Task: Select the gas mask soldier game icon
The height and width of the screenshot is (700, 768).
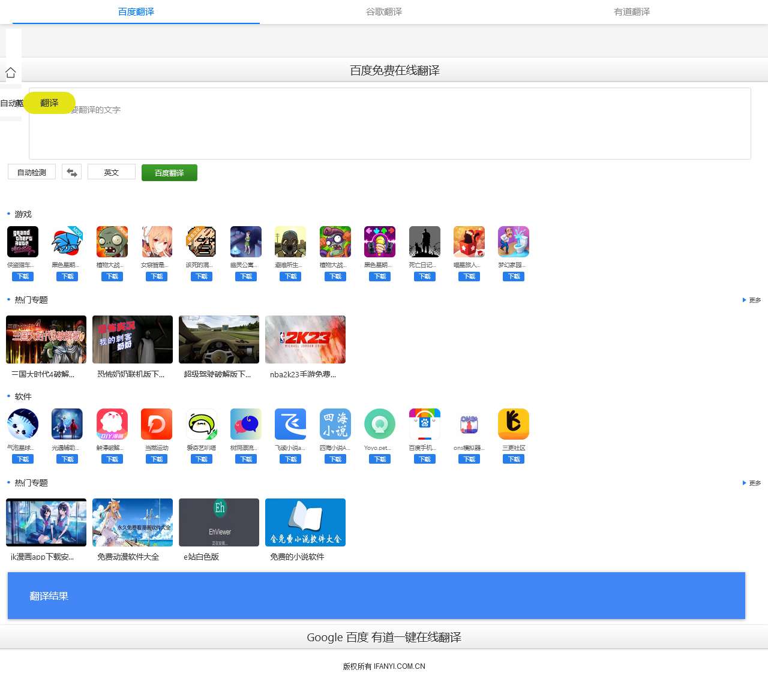Action: click(x=290, y=242)
